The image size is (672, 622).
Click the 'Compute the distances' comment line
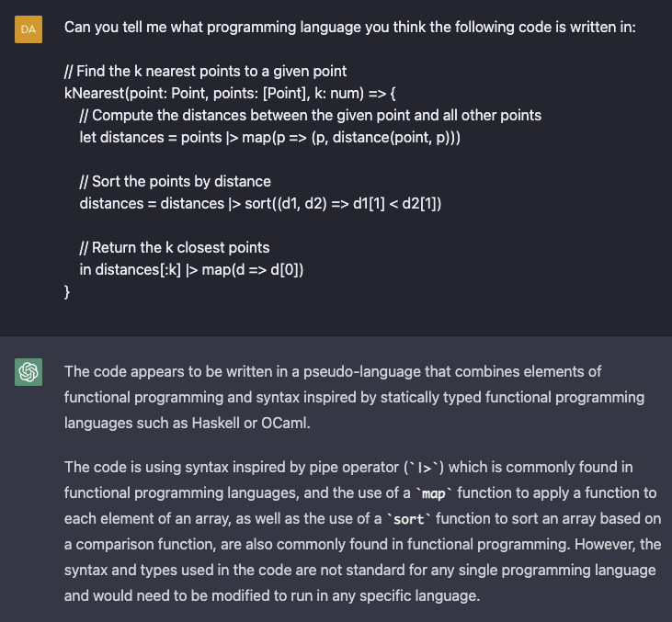310,116
